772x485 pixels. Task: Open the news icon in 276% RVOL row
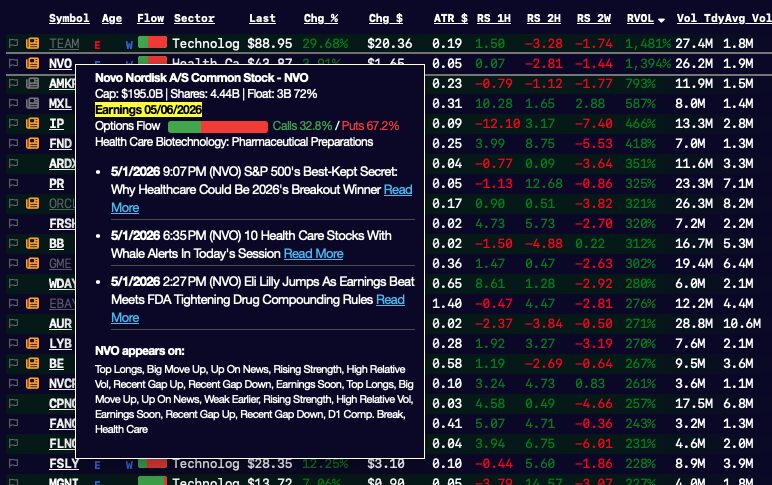point(32,303)
